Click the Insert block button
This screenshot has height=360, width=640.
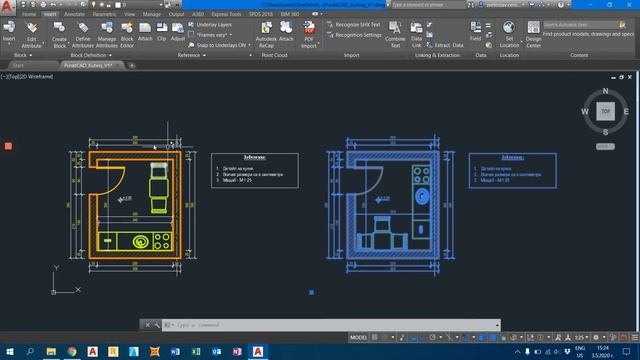(x=9, y=31)
